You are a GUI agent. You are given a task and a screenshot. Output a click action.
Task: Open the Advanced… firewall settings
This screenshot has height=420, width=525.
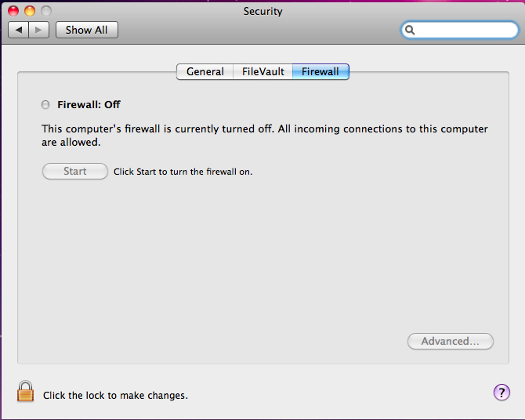[x=451, y=341]
